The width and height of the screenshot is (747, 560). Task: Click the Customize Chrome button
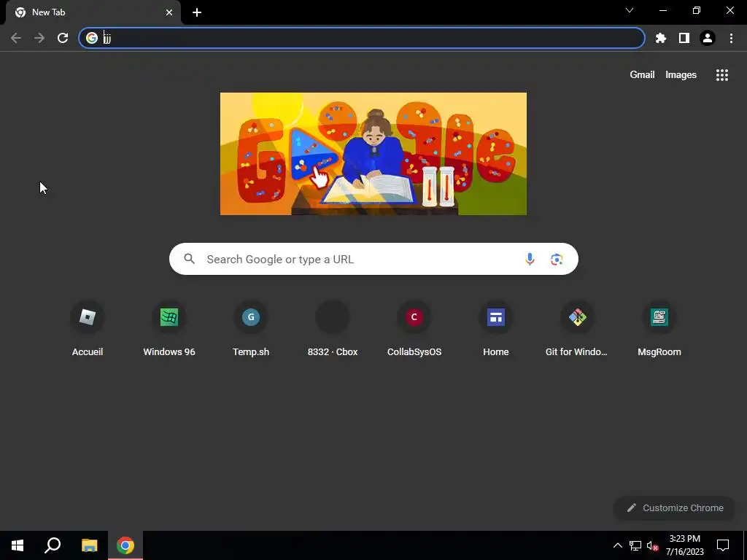coord(675,507)
